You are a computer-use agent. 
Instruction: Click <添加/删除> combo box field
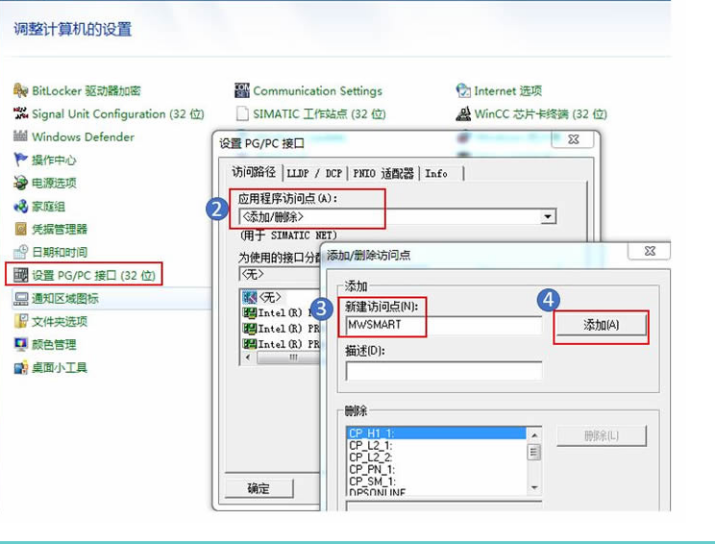(x=397, y=216)
